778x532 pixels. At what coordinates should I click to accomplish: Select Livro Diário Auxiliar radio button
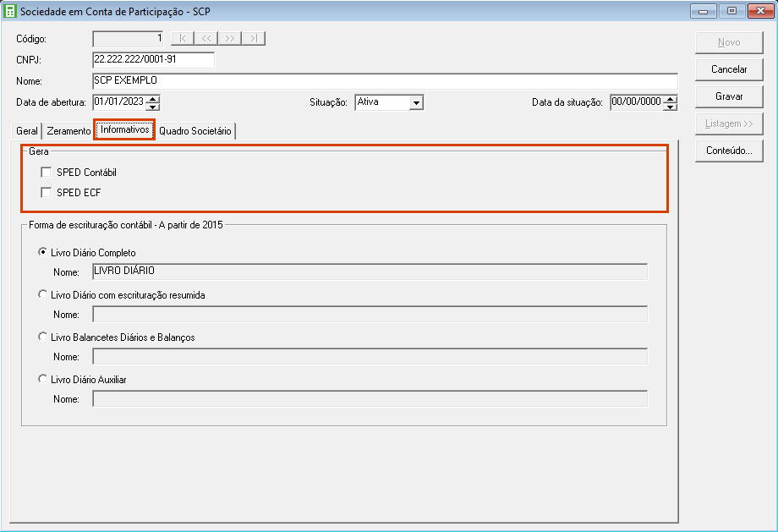43,380
